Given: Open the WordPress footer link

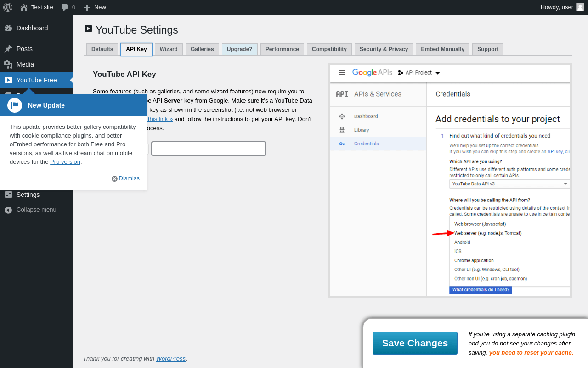Looking at the screenshot, I should 170,359.
